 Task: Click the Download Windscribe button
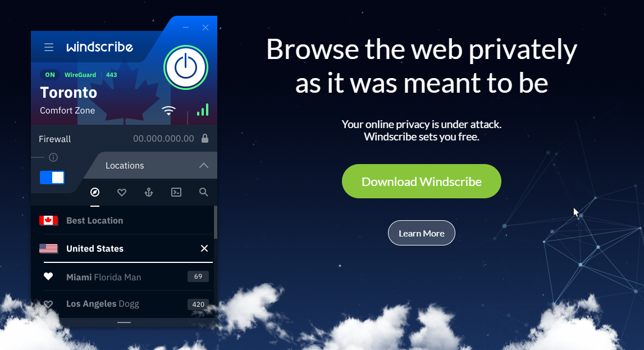point(422,181)
